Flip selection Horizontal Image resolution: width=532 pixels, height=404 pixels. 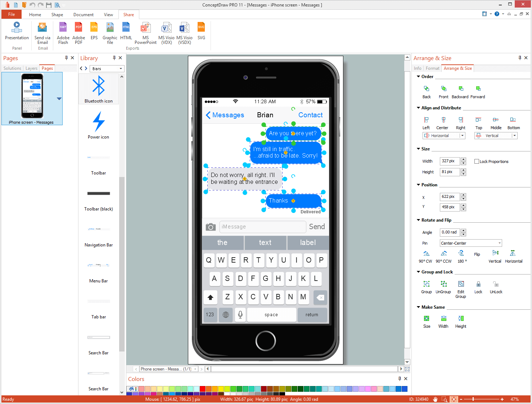click(514, 257)
